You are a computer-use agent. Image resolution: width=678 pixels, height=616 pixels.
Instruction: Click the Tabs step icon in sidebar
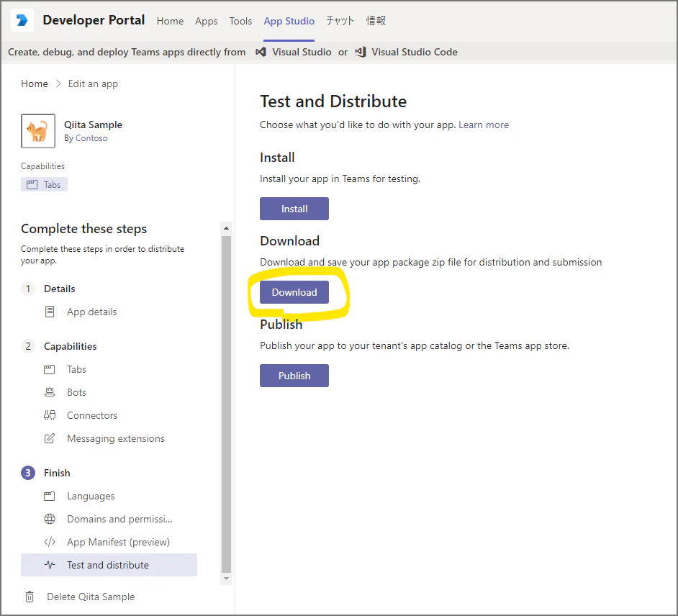click(x=50, y=369)
